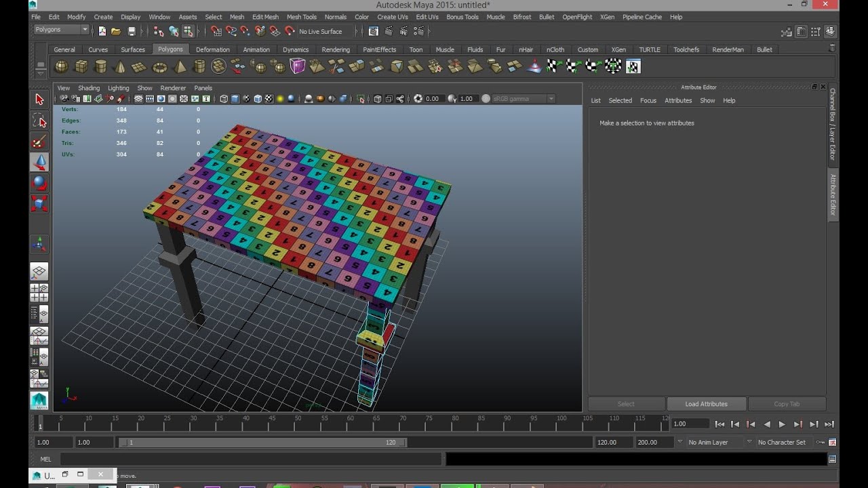This screenshot has width=868, height=488.
Task: Toggle textured display in viewport toolbar
Action: (x=269, y=99)
